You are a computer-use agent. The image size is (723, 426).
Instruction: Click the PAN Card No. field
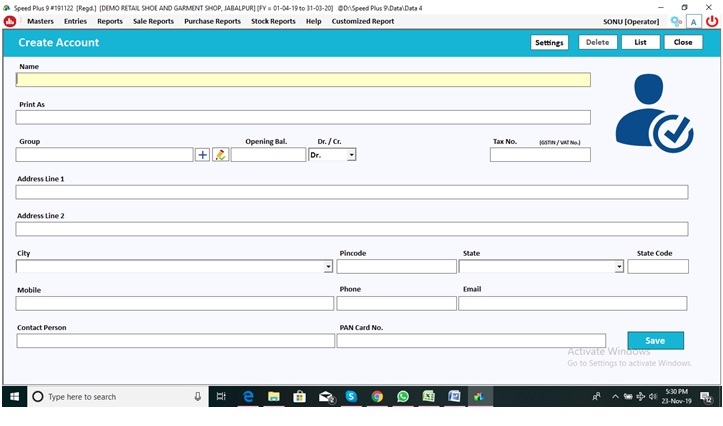click(471, 341)
